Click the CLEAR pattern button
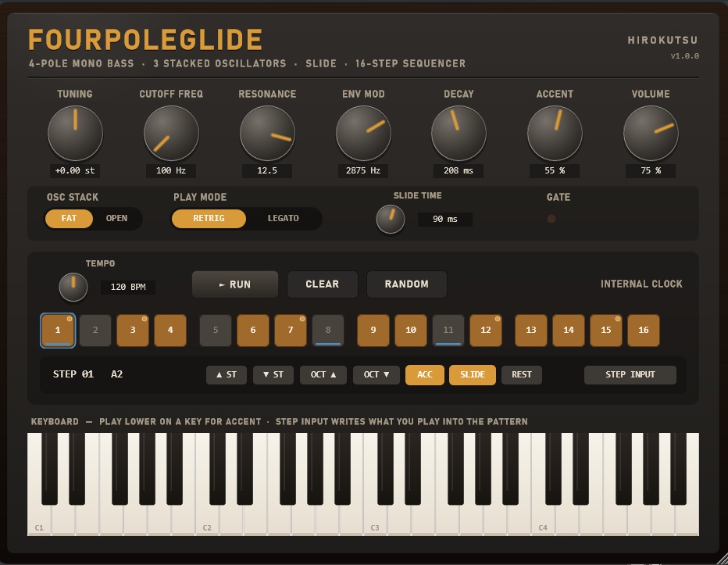The height and width of the screenshot is (565, 728). coord(323,284)
